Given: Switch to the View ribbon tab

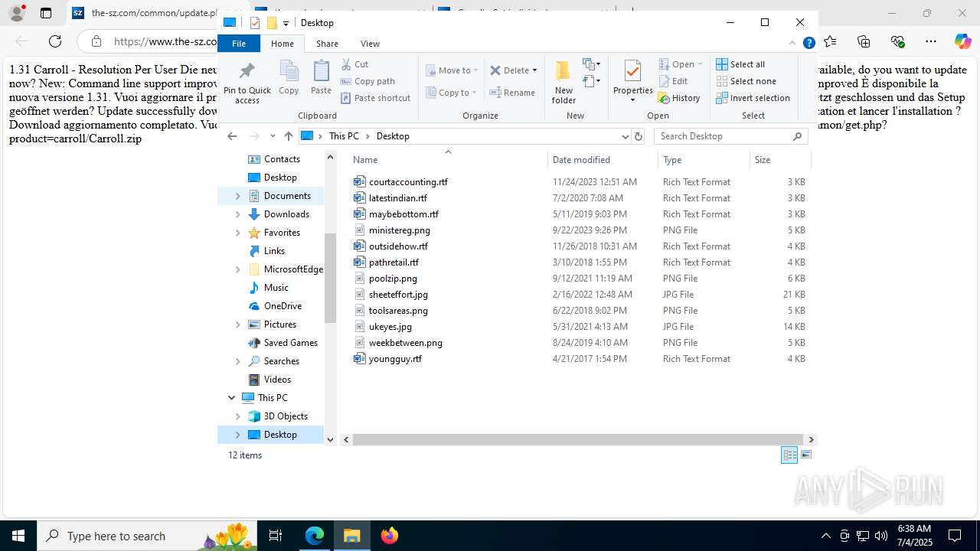Looking at the screenshot, I should 370,44.
